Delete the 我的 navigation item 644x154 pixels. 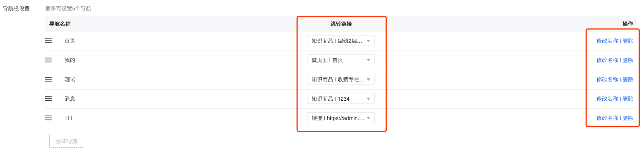click(x=628, y=60)
